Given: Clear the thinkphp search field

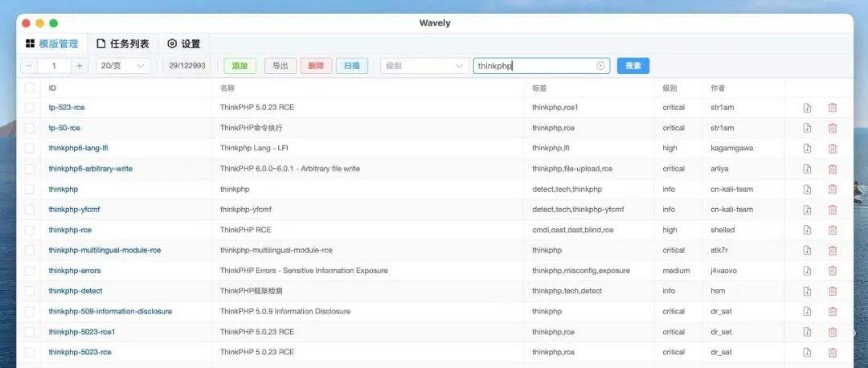Looking at the screenshot, I should 600,66.
